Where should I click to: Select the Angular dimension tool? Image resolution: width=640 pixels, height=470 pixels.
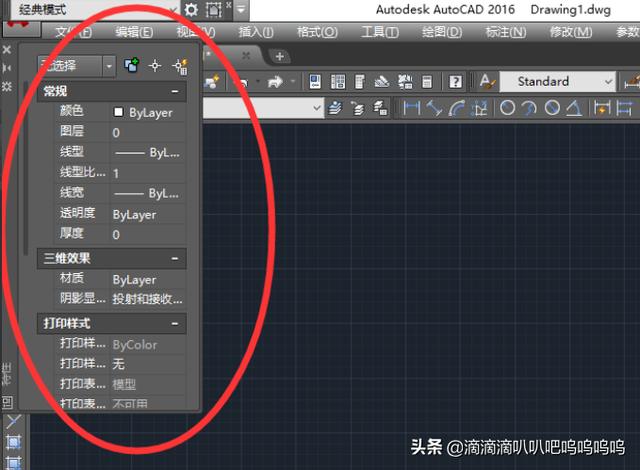[x=574, y=108]
